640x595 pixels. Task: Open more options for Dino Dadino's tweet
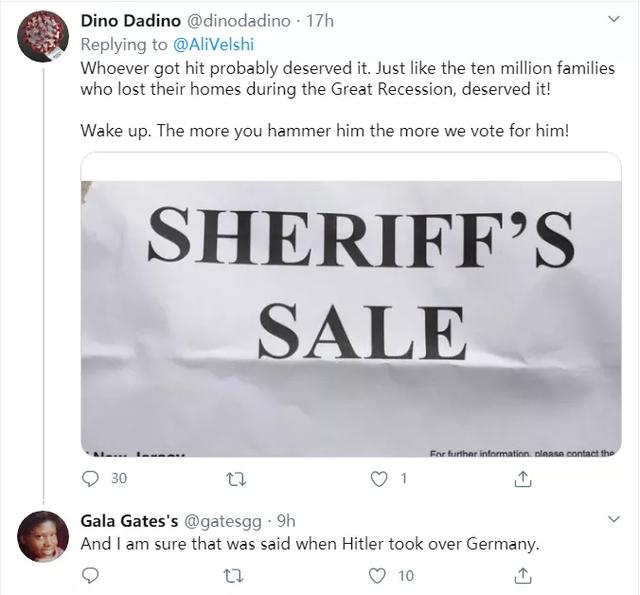pos(612,19)
